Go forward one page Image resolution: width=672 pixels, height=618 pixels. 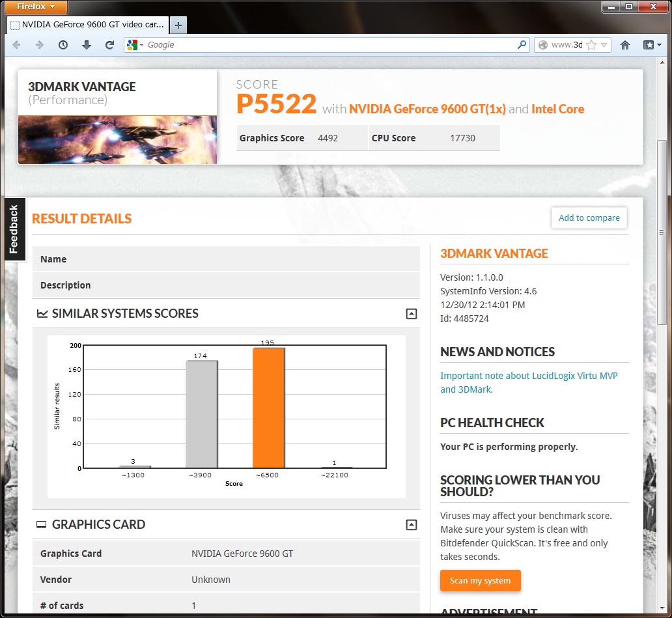[x=40, y=45]
